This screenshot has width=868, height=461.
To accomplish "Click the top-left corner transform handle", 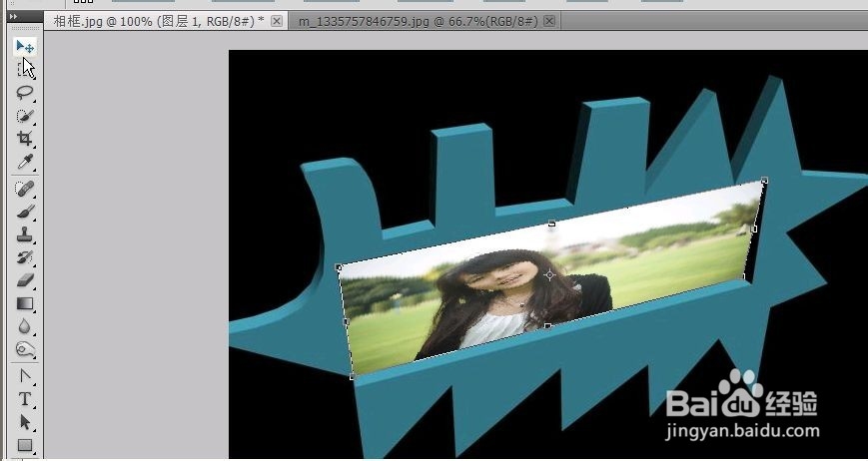I will tap(339, 267).
